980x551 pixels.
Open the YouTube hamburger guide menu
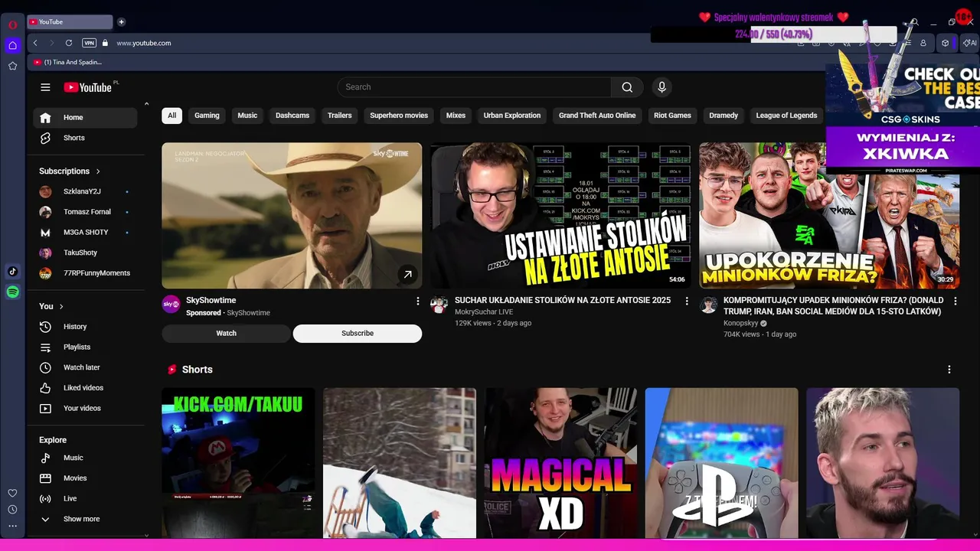pyautogui.click(x=45, y=87)
